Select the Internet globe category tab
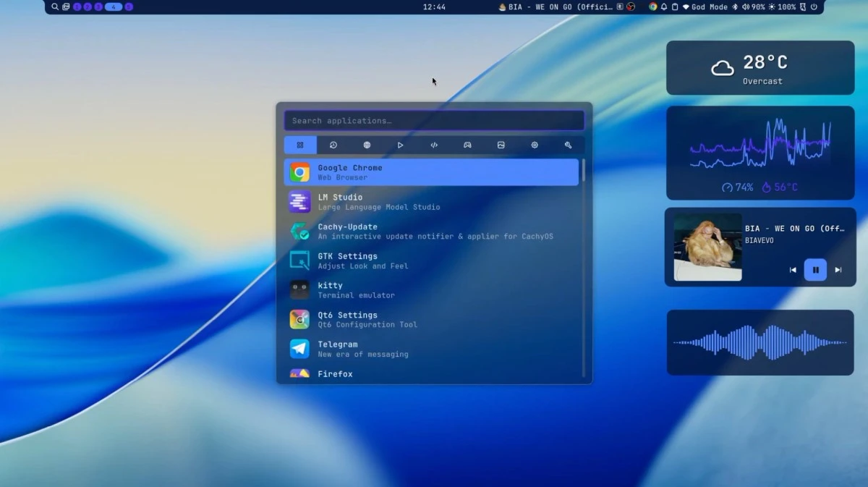This screenshot has width=868, height=487. click(x=367, y=145)
